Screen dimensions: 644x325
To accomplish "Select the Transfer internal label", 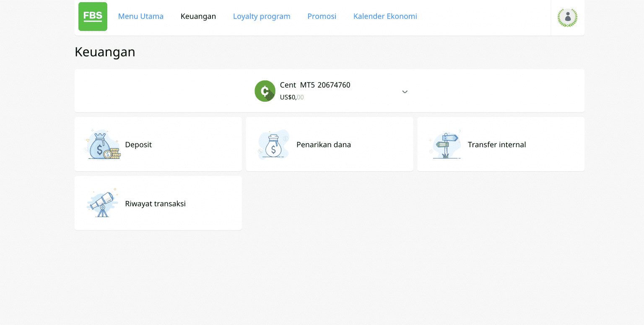I will [497, 145].
